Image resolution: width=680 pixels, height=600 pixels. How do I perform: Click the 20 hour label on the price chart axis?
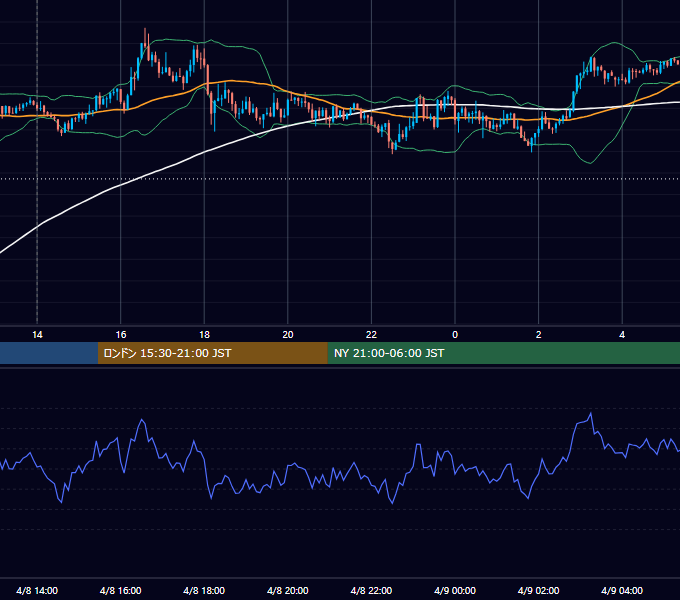(288, 335)
